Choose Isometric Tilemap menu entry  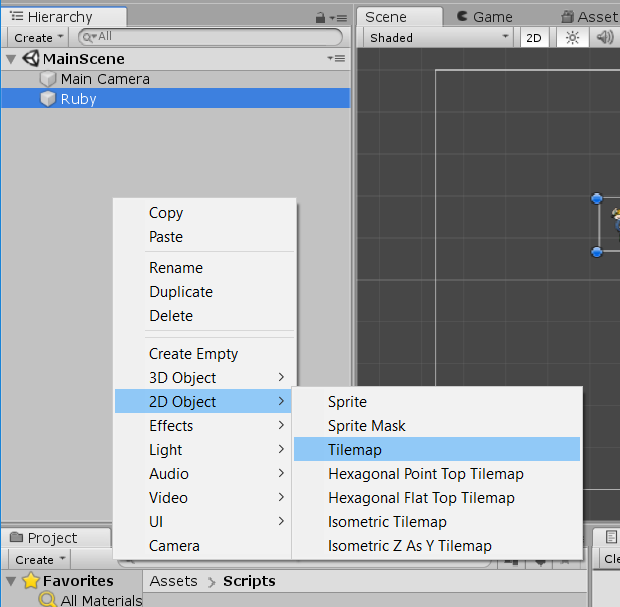pos(387,522)
